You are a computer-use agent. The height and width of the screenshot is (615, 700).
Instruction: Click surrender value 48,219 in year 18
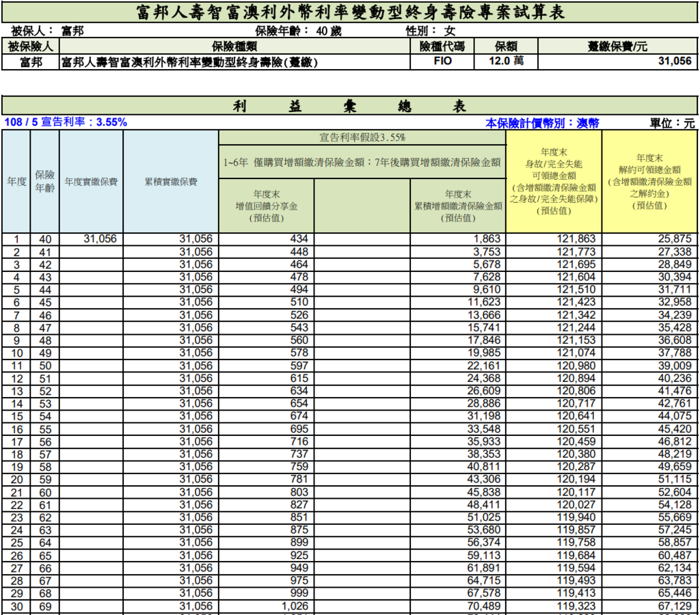(675, 454)
